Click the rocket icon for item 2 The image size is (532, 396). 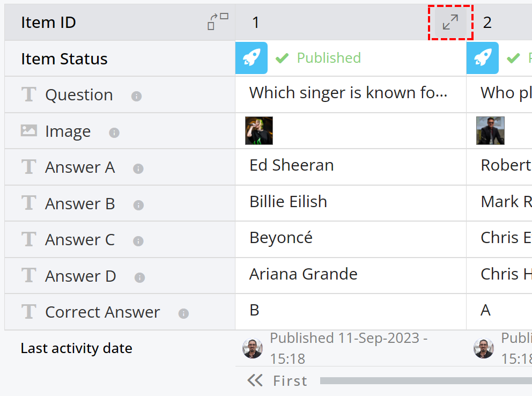point(483,58)
